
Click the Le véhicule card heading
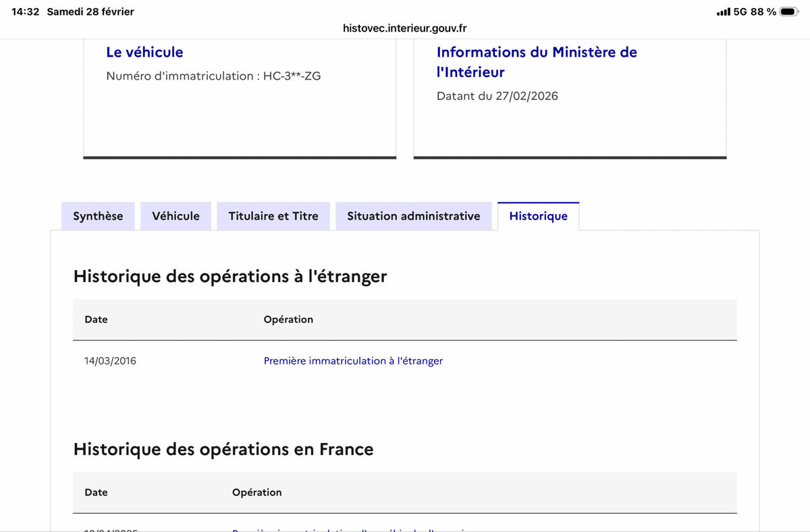[x=144, y=52]
